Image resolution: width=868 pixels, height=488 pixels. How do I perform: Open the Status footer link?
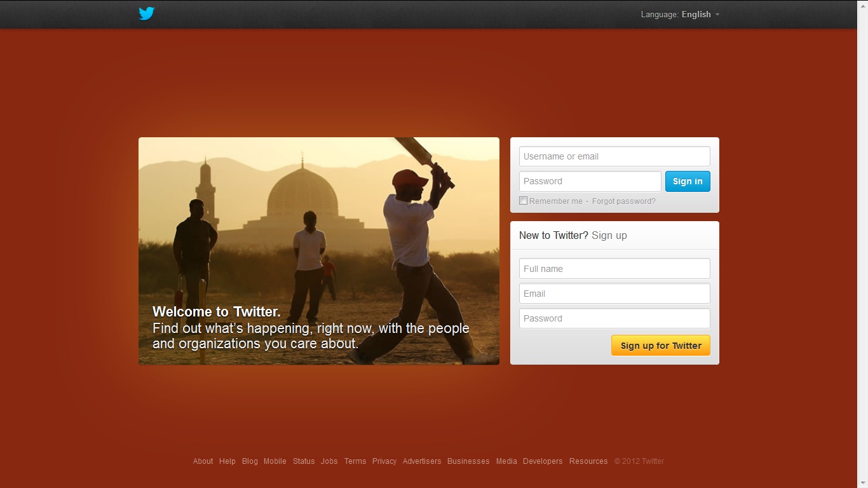pyautogui.click(x=304, y=461)
